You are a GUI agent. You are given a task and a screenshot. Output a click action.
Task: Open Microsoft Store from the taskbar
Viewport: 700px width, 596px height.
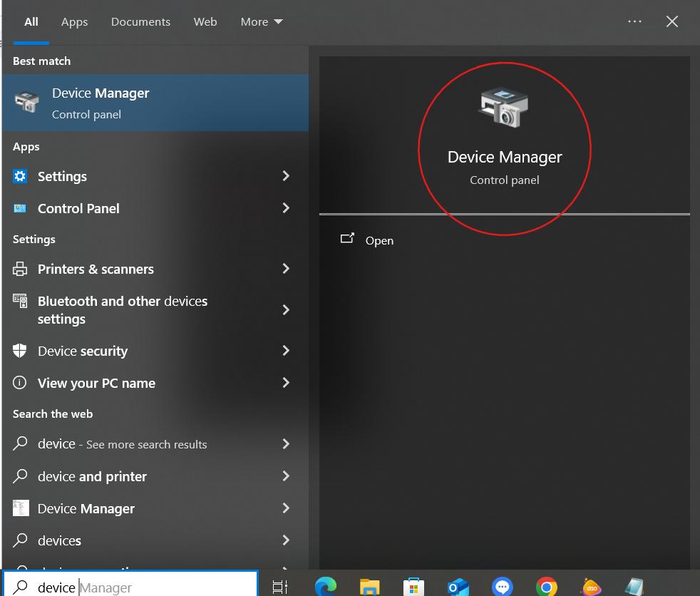413,586
